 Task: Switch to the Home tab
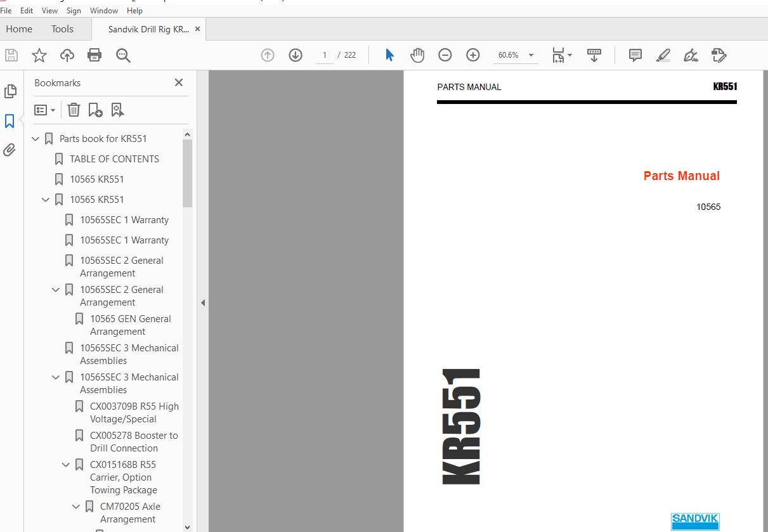click(19, 29)
